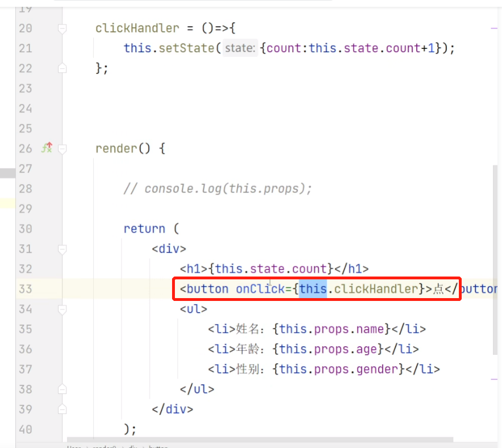The image size is (502, 448).
Task: Click the onClick attribute on line 33
Action: tap(260, 289)
